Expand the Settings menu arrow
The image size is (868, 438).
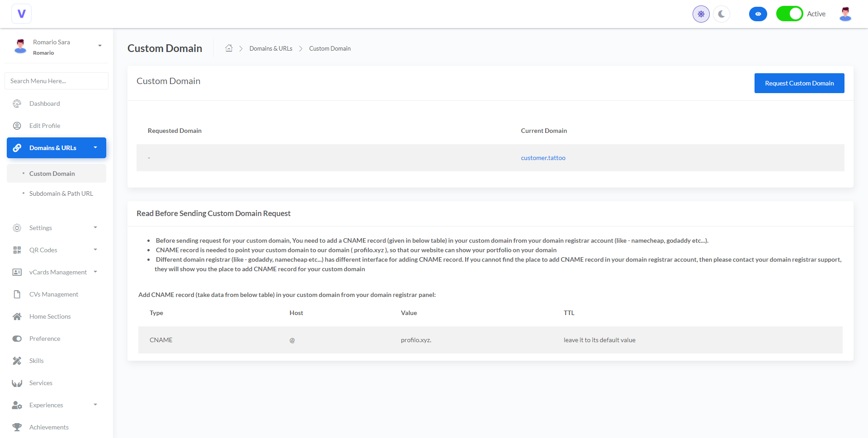coord(95,227)
